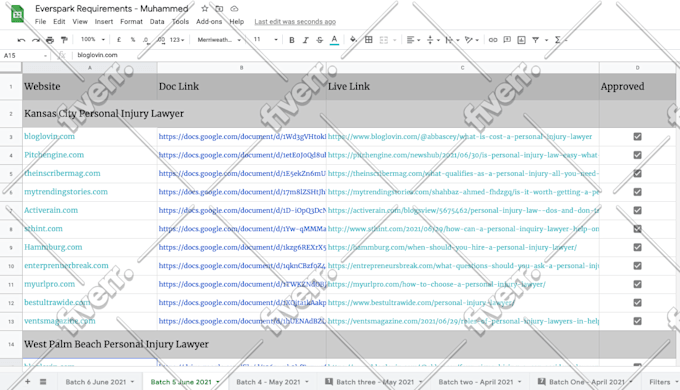Check the cloud save status icon
Screen dimensions: 680x390
234,9
